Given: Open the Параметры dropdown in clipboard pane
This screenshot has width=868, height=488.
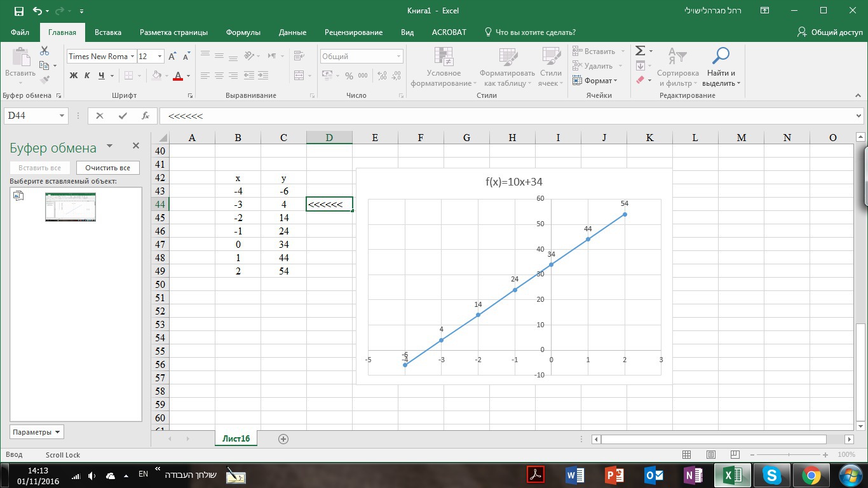Looking at the screenshot, I should click(x=36, y=432).
